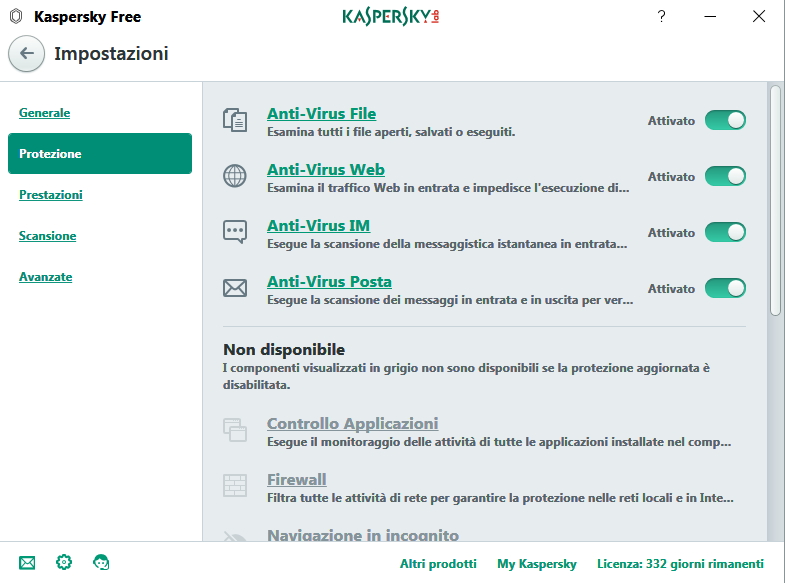
Task: Click Licenza: 332 giorni rimanenti
Action: [680, 564]
